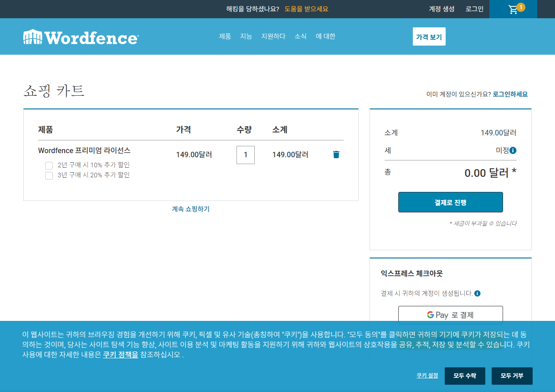Open the 에 대한 navigation menu

point(325,36)
